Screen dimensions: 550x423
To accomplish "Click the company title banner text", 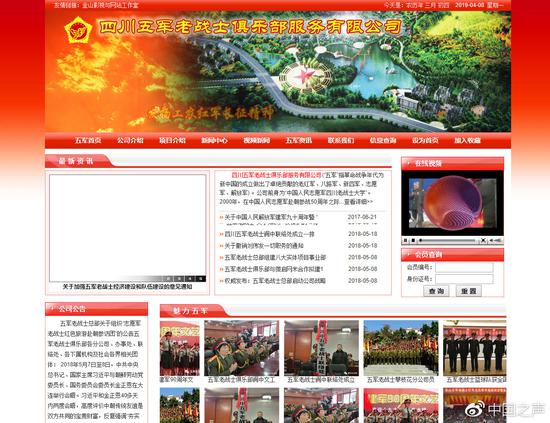I will tap(250, 27).
